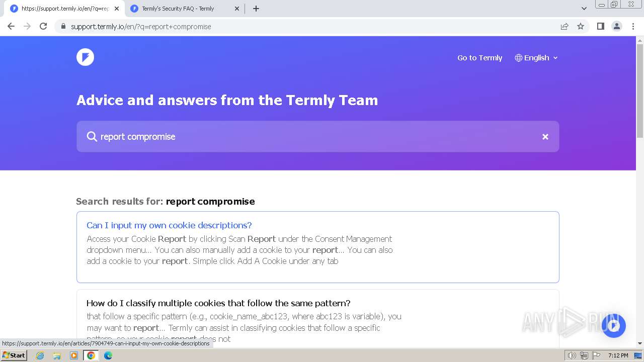Viewport: 644px width, 362px height.
Task: Go forward in browser history
Action: (27, 26)
